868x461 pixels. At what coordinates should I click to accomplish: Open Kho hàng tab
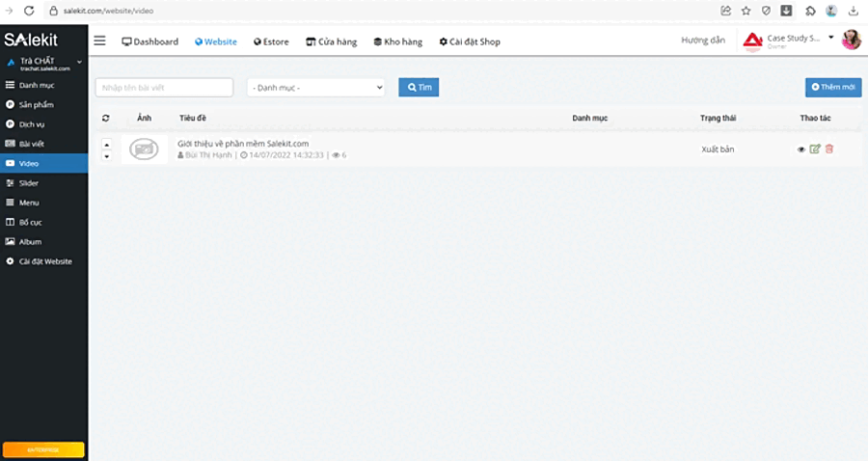click(x=398, y=41)
